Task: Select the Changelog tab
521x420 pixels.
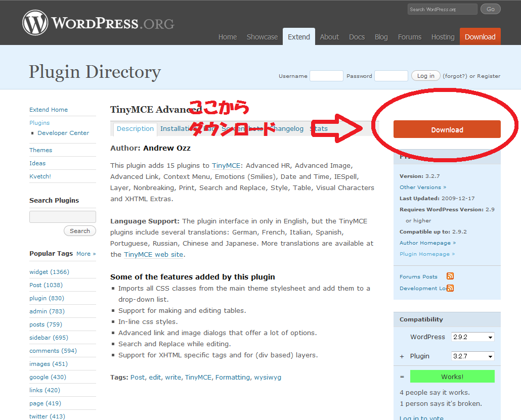Action: tap(286, 129)
